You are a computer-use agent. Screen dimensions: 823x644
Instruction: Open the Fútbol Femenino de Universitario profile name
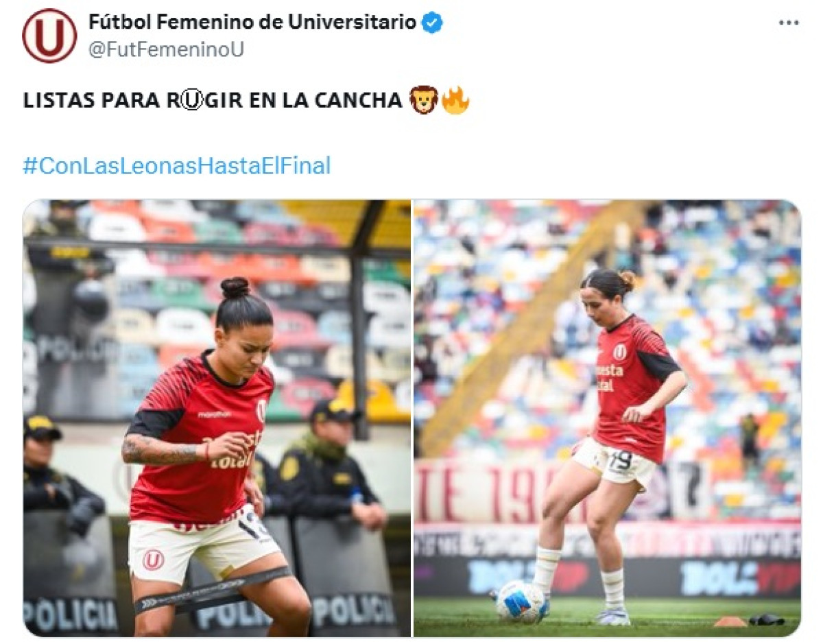(x=252, y=22)
